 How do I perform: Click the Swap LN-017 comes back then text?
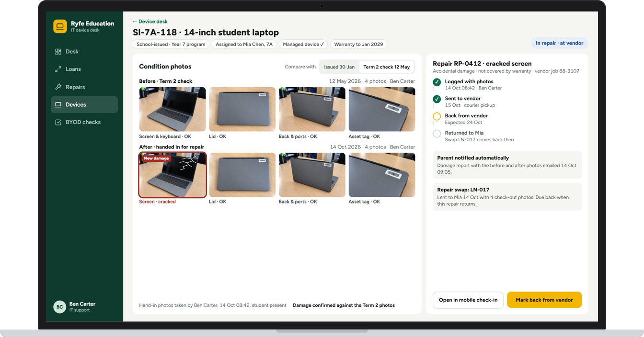[x=479, y=140]
